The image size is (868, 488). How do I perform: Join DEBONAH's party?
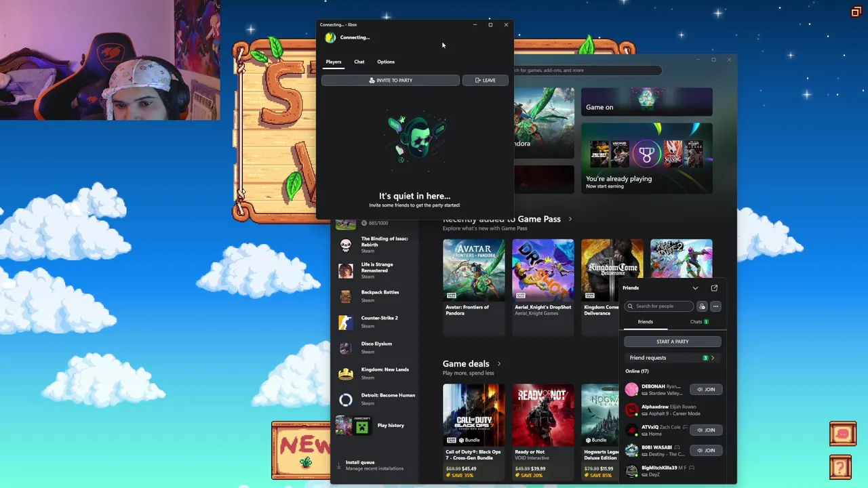(706, 390)
